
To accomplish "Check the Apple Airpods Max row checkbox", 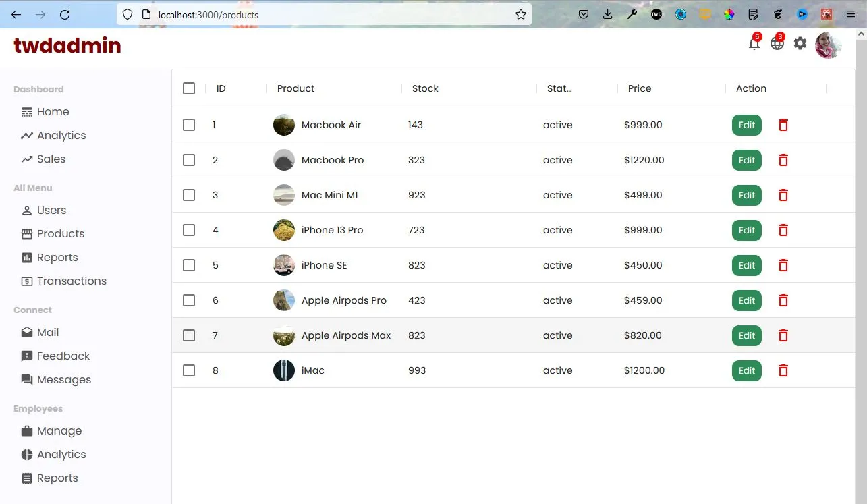I will click(x=189, y=335).
